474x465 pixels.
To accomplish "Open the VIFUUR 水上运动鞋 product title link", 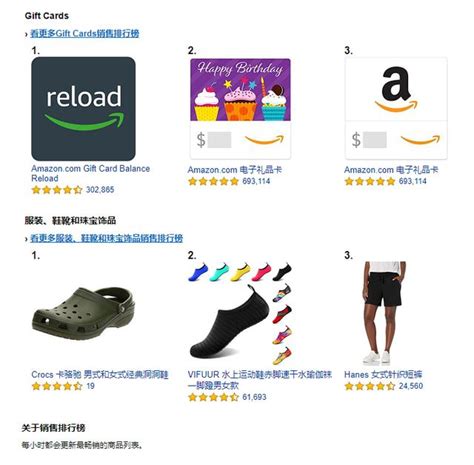I will (x=260, y=380).
